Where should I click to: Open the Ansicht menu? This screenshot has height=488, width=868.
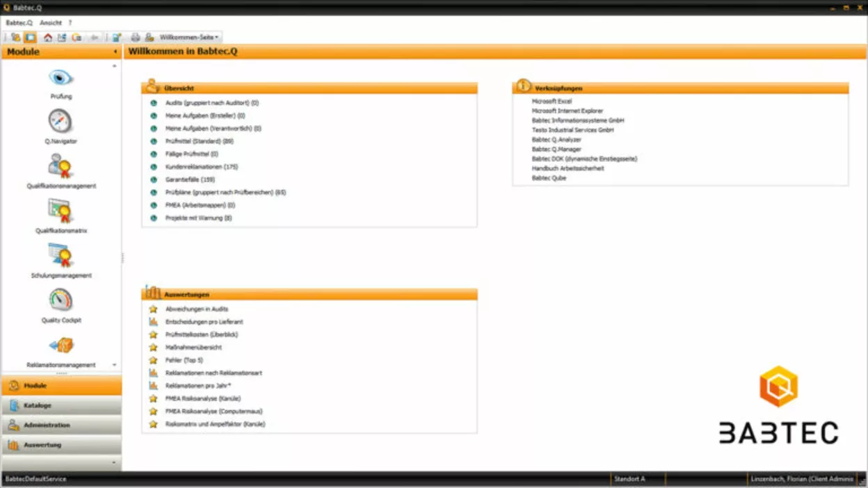(x=51, y=23)
